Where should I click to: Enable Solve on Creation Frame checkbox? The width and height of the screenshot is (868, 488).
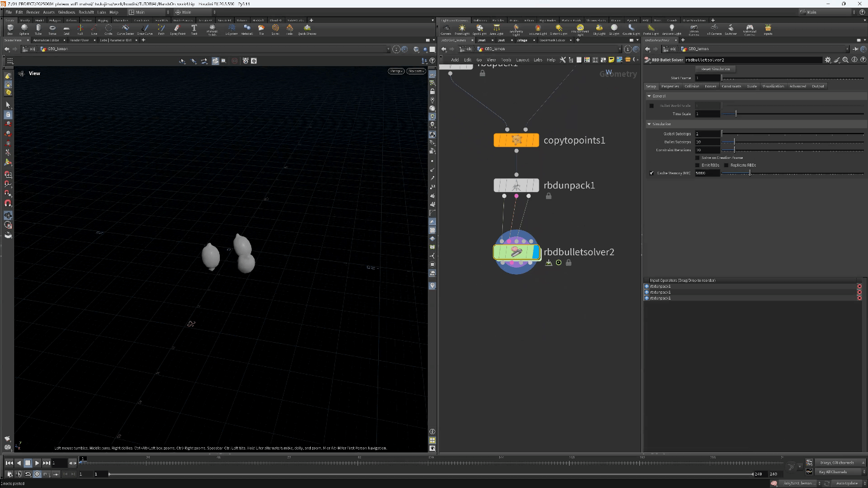[x=697, y=158]
